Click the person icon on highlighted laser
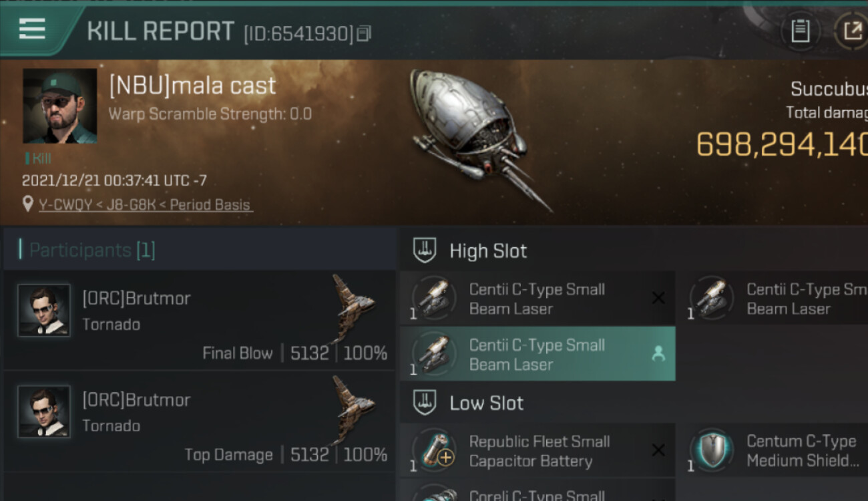The height and width of the screenshot is (501, 868). [658, 355]
